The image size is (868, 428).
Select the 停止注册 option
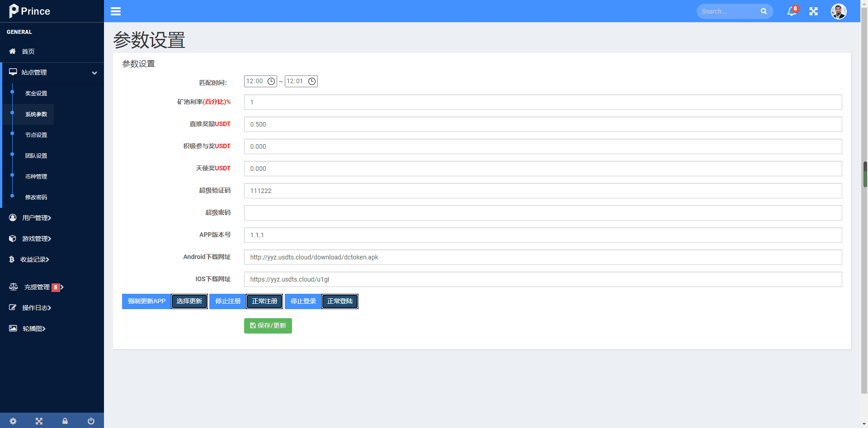pos(228,301)
